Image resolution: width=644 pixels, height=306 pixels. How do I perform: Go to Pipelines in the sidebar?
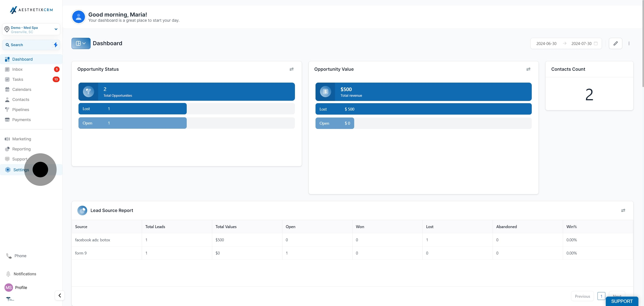[x=21, y=110]
